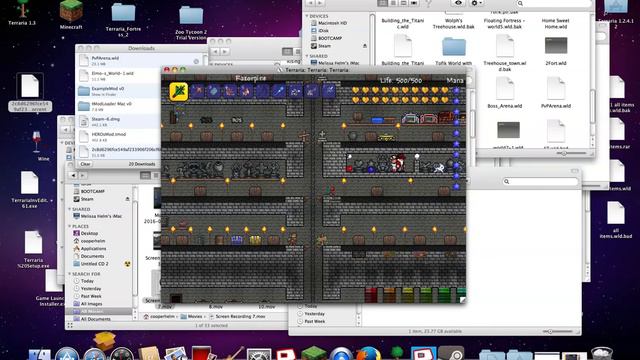Open the gear Action menu in Finder toolbar
640x360 pixels.
tap(476, 3)
